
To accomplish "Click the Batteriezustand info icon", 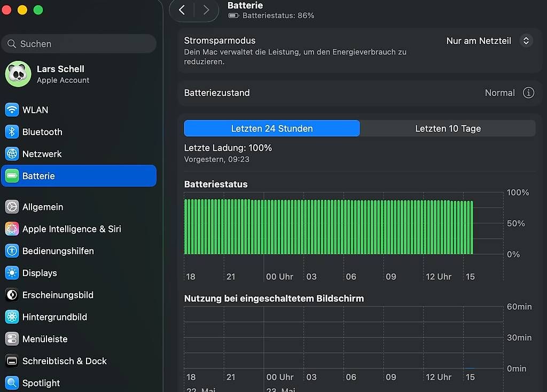I will 528,93.
